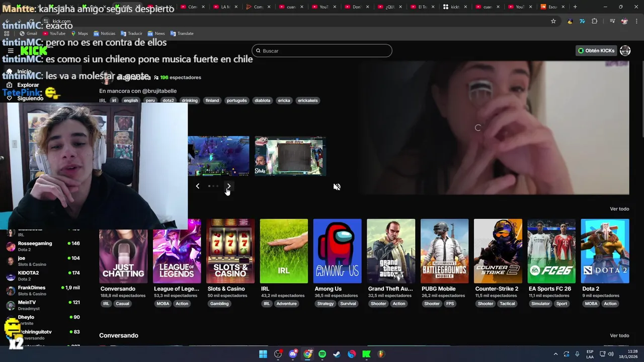644x362 pixels.
Task: Click the Conversando category title link
Action: [118, 289]
